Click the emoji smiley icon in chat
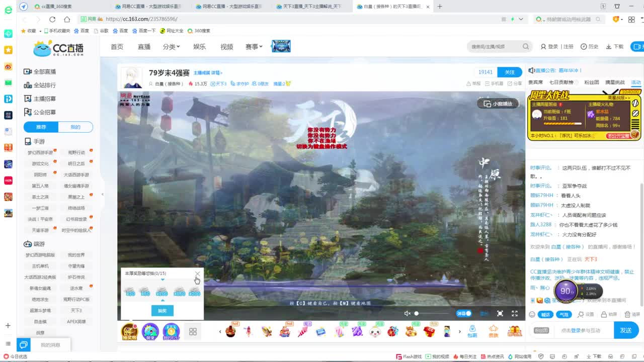 (532, 314)
